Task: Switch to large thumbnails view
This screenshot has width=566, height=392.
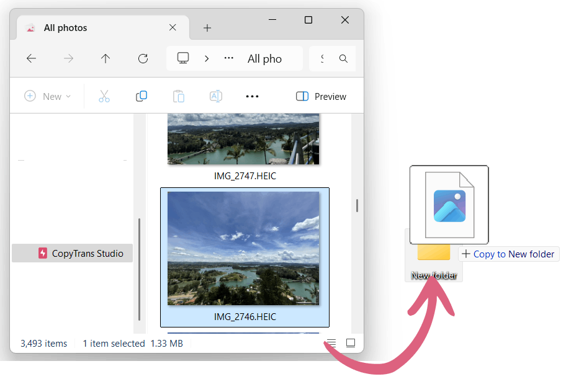Action: coord(351,342)
